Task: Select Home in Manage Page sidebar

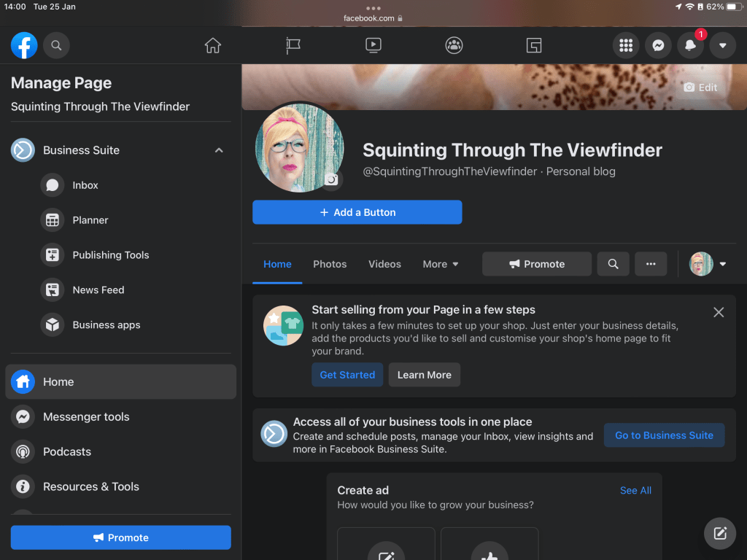Action: (x=120, y=382)
